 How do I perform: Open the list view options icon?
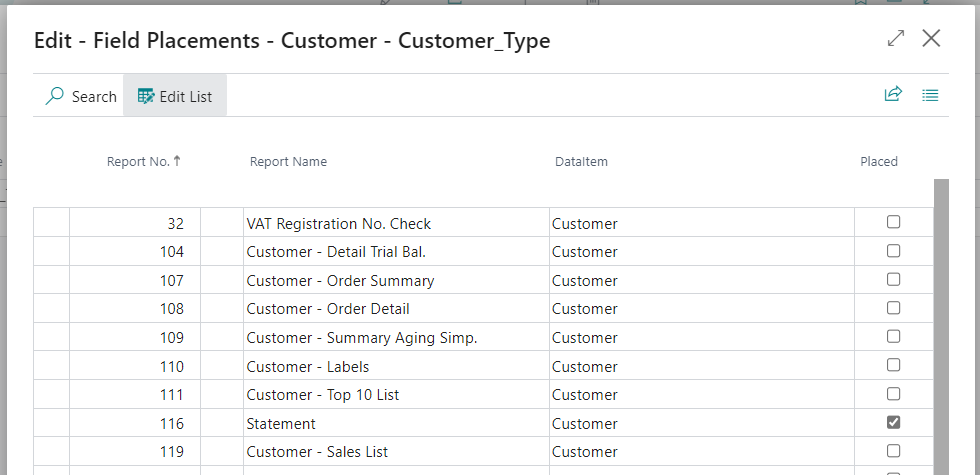(x=930, y=96)
